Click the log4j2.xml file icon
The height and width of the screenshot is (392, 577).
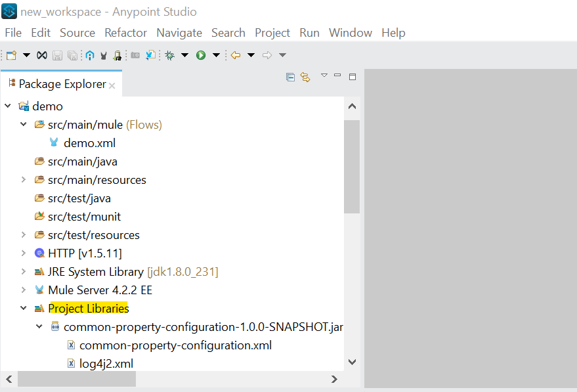(71, 363)
